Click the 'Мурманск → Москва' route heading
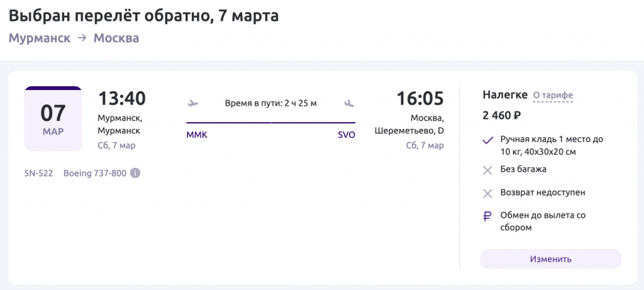This screenshot has width=644, height=290. tap(74, 38)
